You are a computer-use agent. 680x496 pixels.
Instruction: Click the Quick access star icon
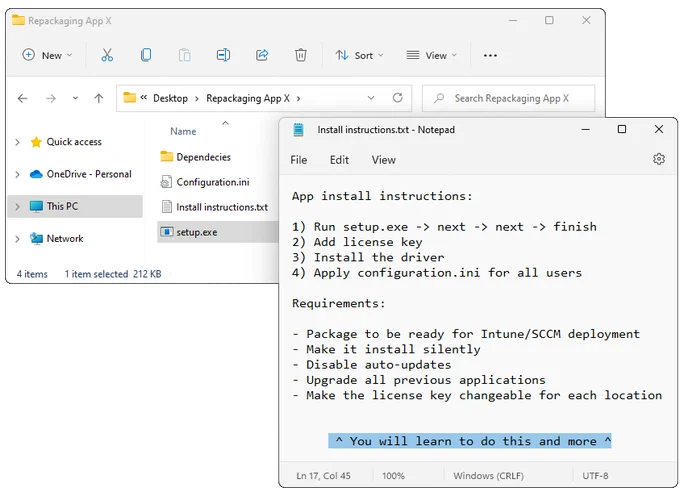[x=36, y=142]
